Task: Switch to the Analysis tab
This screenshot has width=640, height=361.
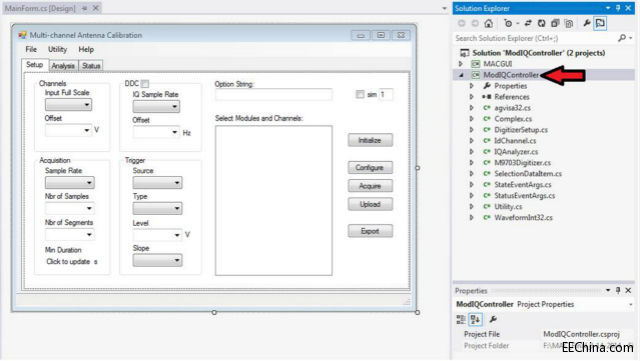Action: tap(63, 66)
